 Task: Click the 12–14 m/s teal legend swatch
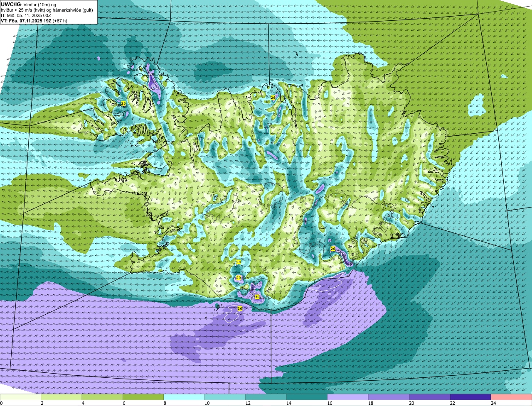point(266,397)
